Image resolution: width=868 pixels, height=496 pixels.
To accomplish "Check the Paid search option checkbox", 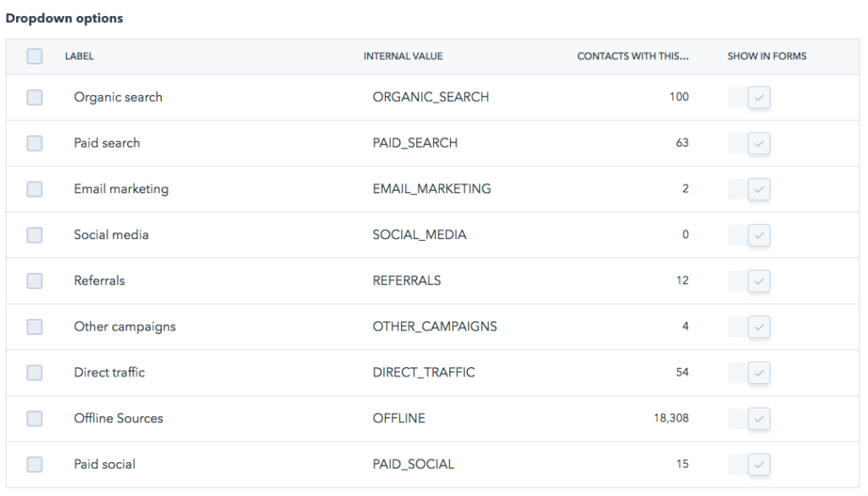I will pos(34,142).
